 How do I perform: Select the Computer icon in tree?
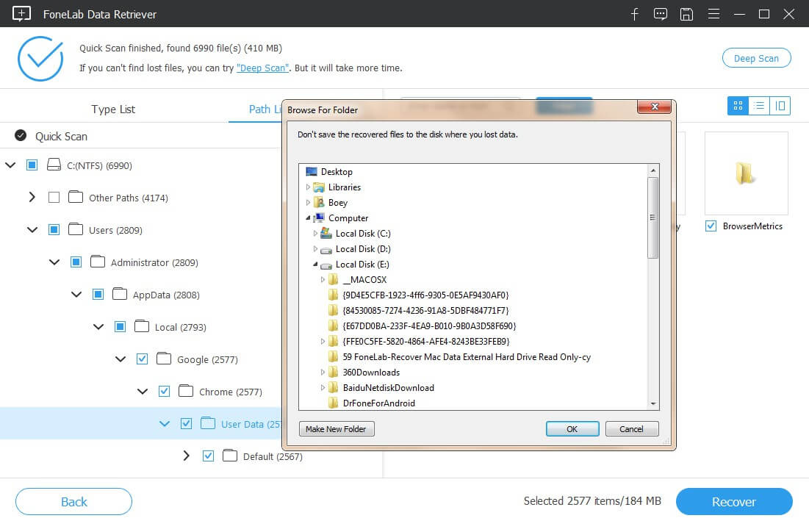click(319, 218)
